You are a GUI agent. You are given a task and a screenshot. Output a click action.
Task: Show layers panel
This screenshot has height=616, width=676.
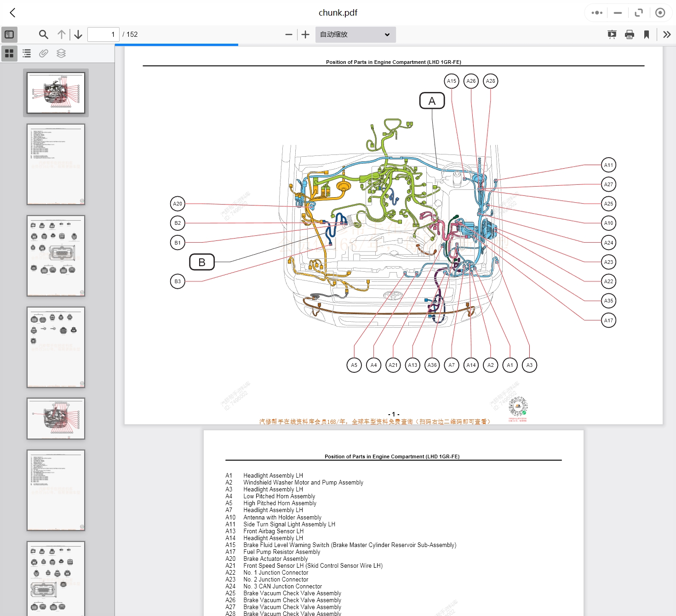point(61,53)
